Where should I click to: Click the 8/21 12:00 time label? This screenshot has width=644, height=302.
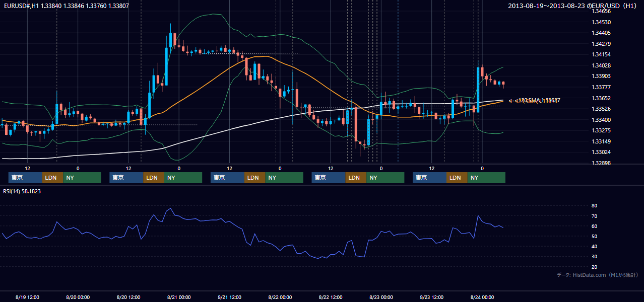229,297
